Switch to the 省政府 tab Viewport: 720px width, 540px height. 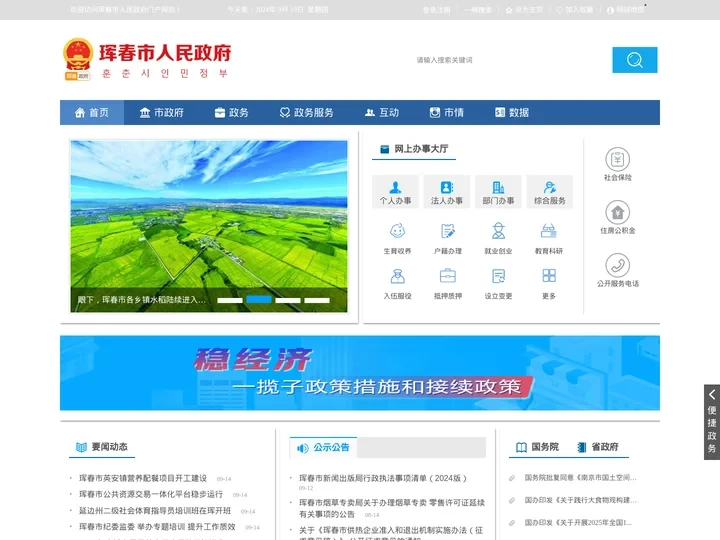tap(598, 447)
